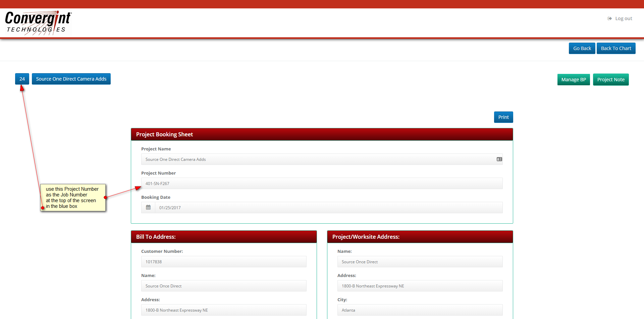644x319 pixels.
Task: Click the Bill To Name field
Action: coord(224,286)
